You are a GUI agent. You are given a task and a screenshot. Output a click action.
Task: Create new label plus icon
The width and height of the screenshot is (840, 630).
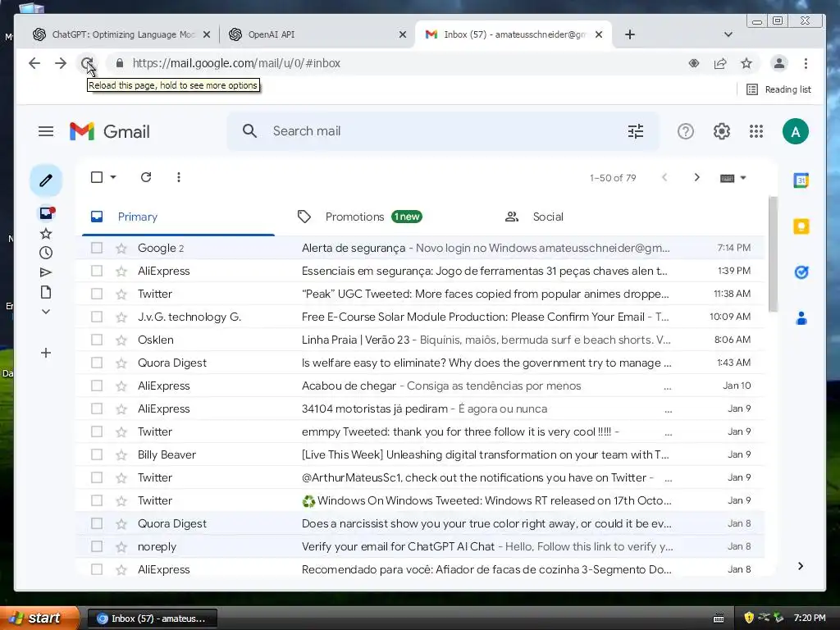click(x=46, y=353)
